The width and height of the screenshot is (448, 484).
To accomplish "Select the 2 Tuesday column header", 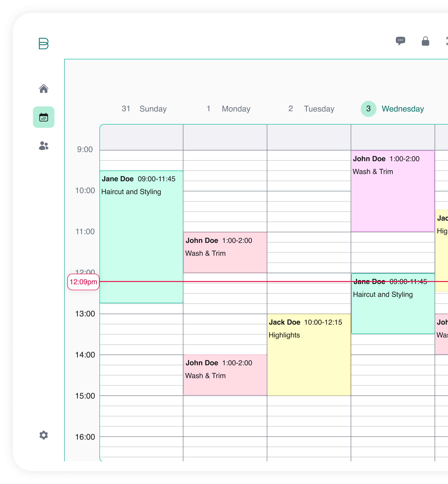I will (311, 109).
